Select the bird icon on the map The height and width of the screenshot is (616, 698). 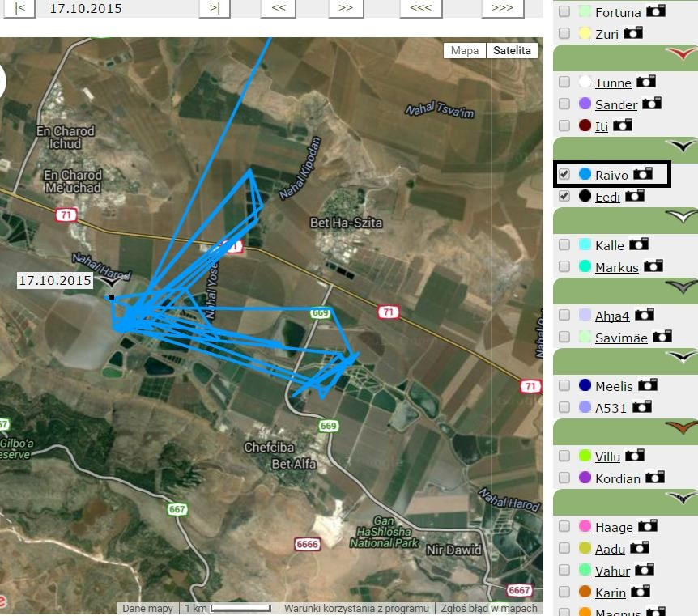point(111,281)
